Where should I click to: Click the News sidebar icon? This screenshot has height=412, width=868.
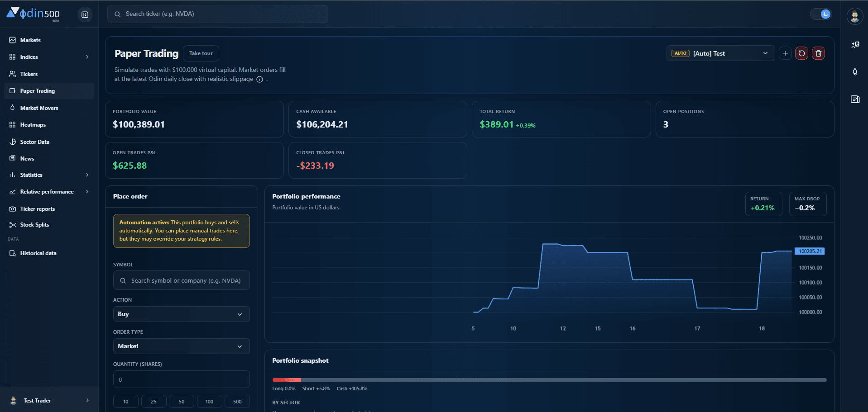coord(13,158)
